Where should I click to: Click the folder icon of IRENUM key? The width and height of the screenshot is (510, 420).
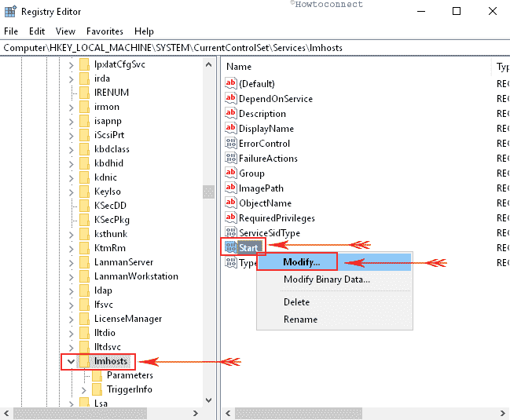coord(84,93)
